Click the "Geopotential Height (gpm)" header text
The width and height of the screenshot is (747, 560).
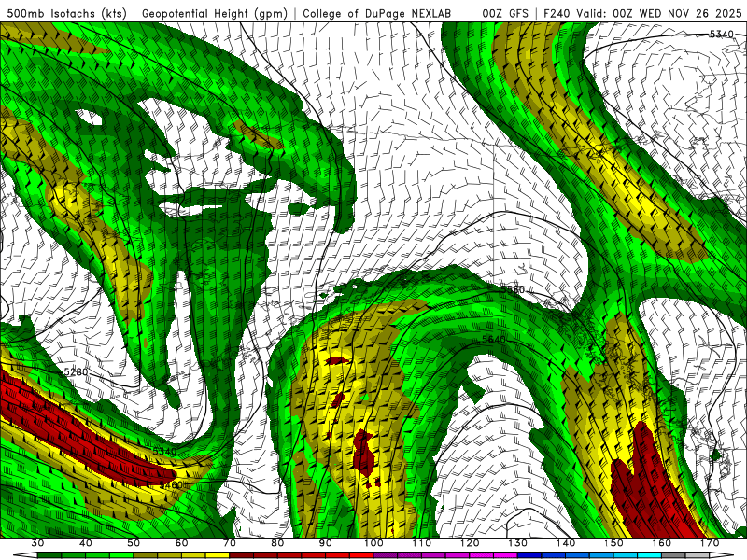click(215, 14)
